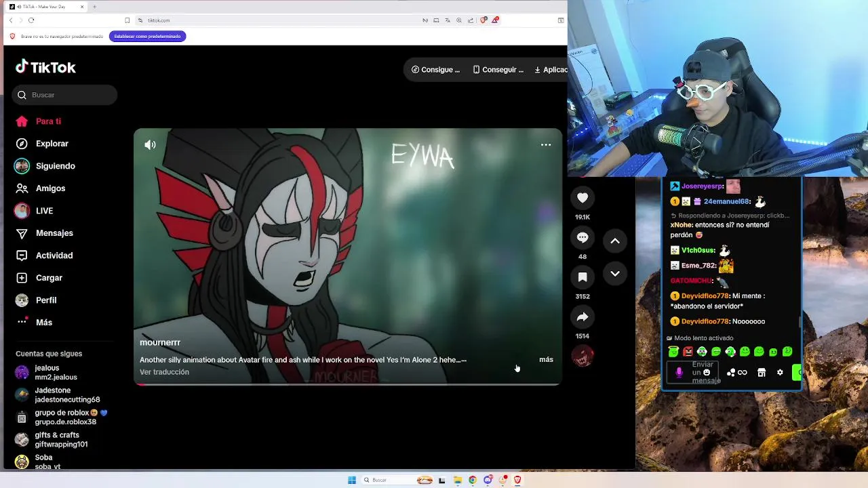868x488 pixels.
Task: Save the video with bookmark icon
Action: point(583,277)
